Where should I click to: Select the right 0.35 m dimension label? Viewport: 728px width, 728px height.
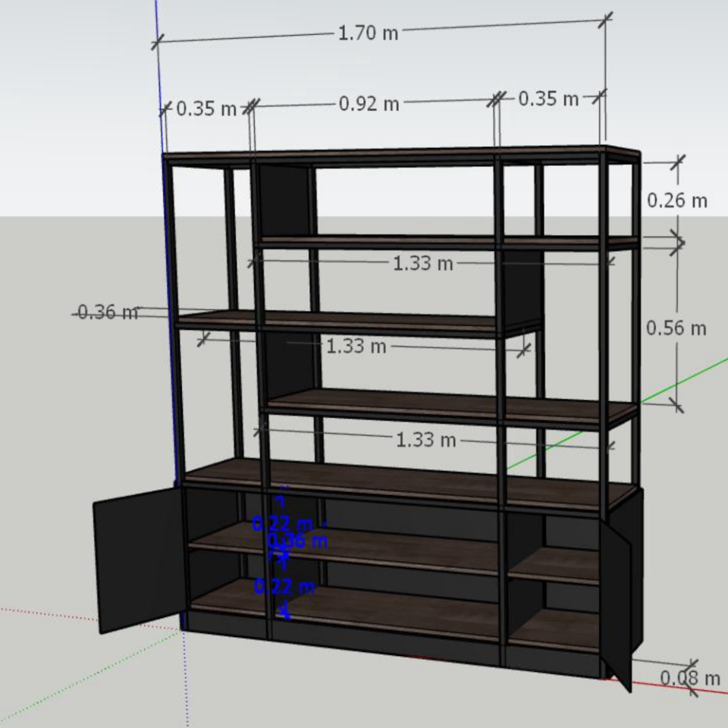pos(548,99)
